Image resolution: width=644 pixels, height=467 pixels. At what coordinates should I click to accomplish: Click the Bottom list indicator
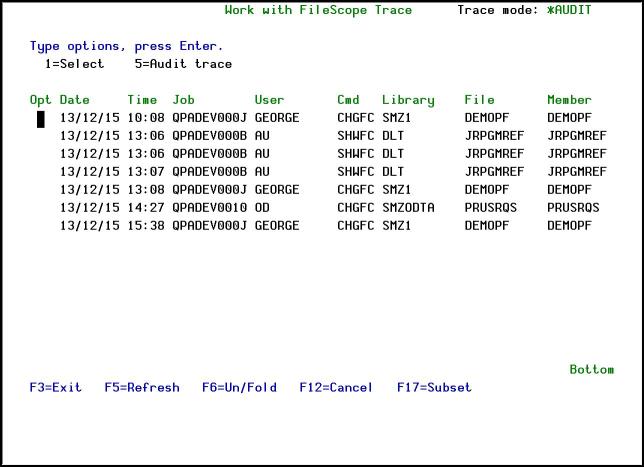click(x=591, y=370)
